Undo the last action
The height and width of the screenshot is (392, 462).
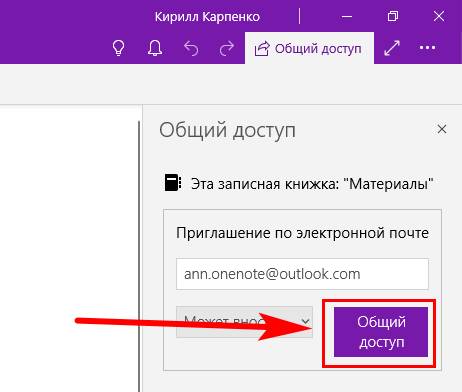pos(191,48)
